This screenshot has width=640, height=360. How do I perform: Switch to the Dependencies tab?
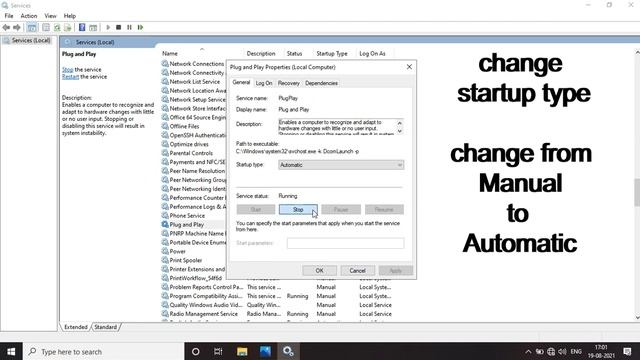coord(321,83)
